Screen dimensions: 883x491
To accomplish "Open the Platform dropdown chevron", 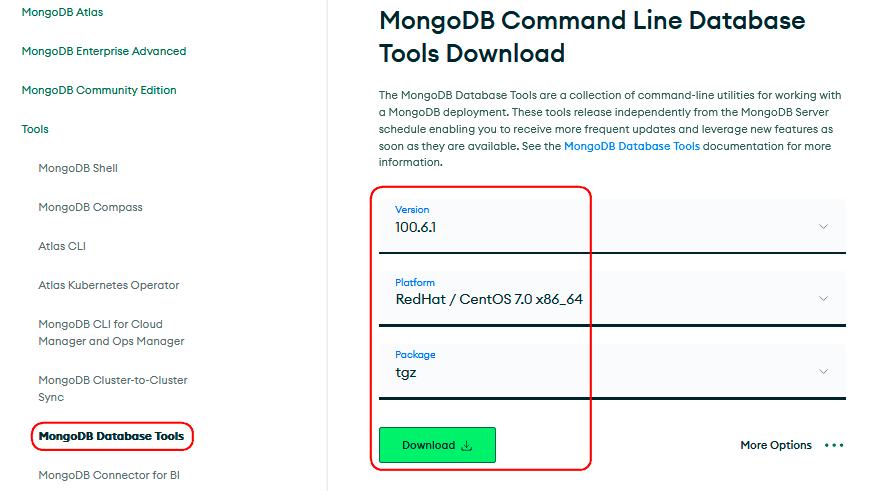I will [x=823, y=298].
